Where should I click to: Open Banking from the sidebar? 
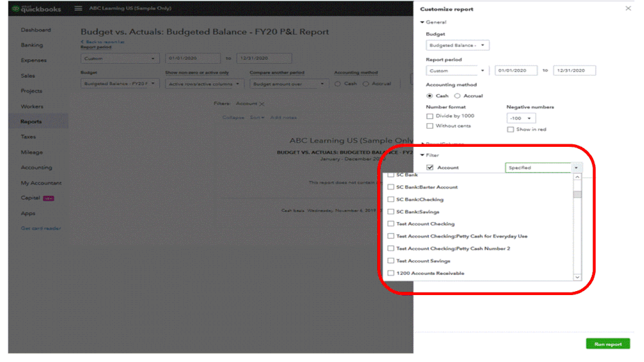(x=32, y=45)
